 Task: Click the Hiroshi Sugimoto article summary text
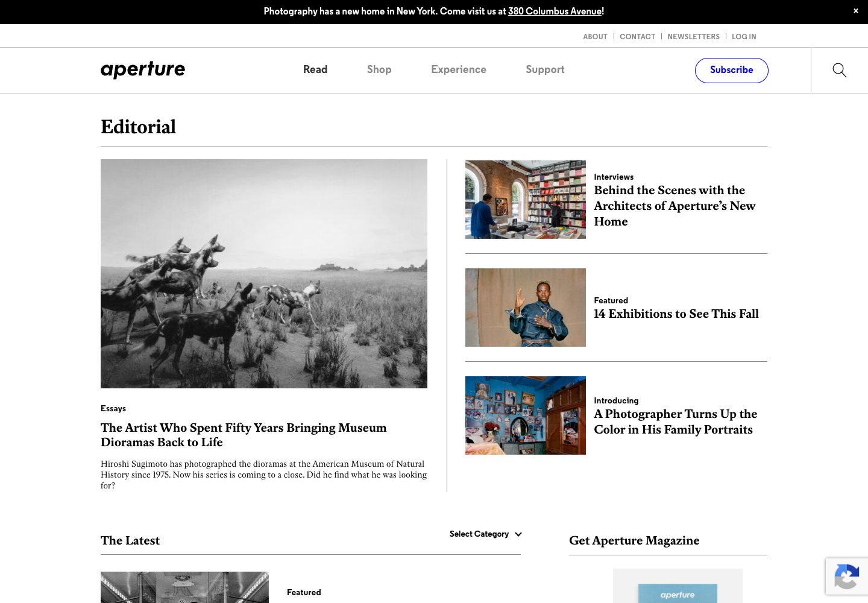[x=264, y=475]
